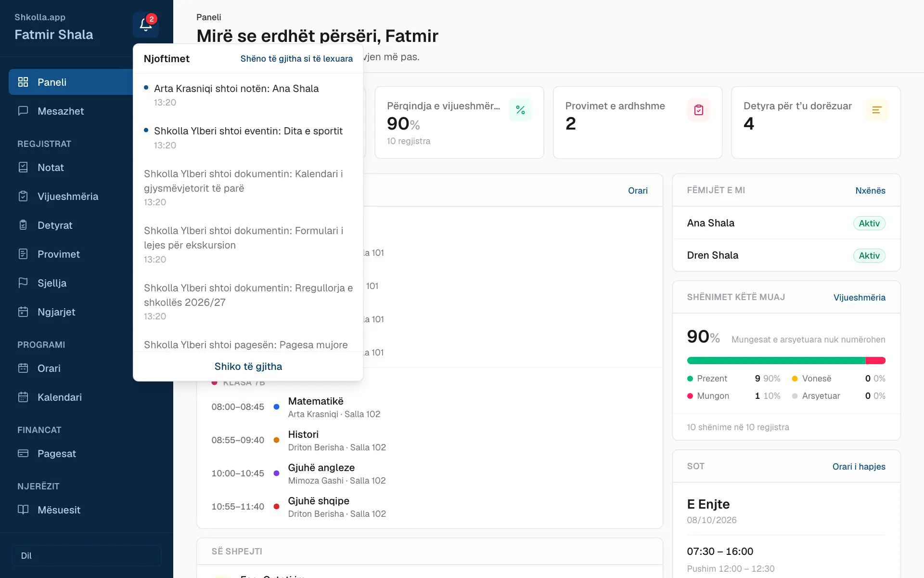Open the Orari i hapjes link
The image size is (924, 578).
click(x=859, y=467)
